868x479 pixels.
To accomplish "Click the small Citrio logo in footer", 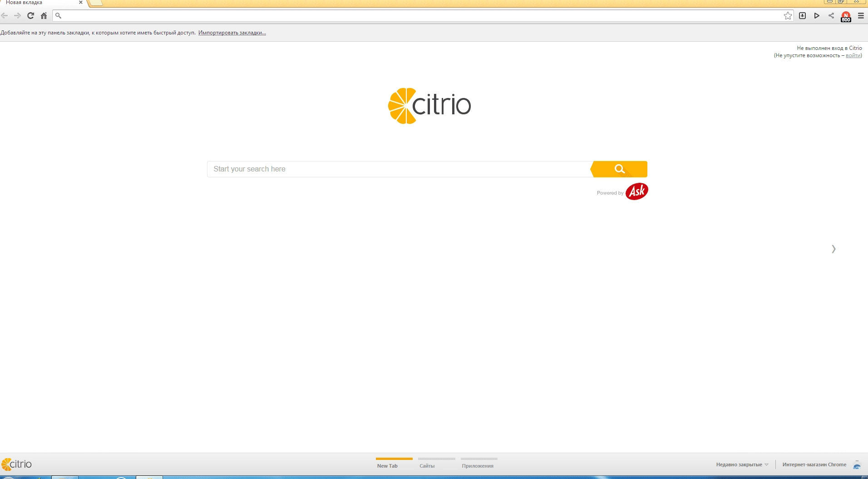I will click(x=17, y=464).
